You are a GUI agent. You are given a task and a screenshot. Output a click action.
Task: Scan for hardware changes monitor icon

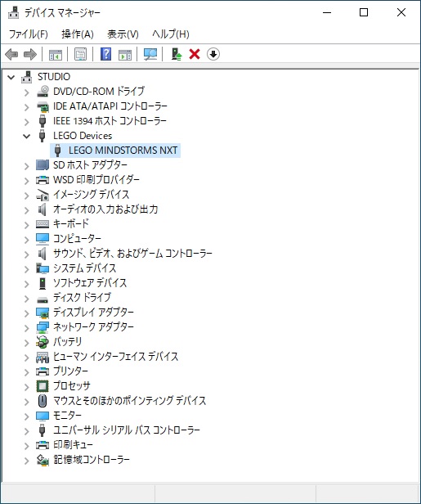click(x=150, y=54)
